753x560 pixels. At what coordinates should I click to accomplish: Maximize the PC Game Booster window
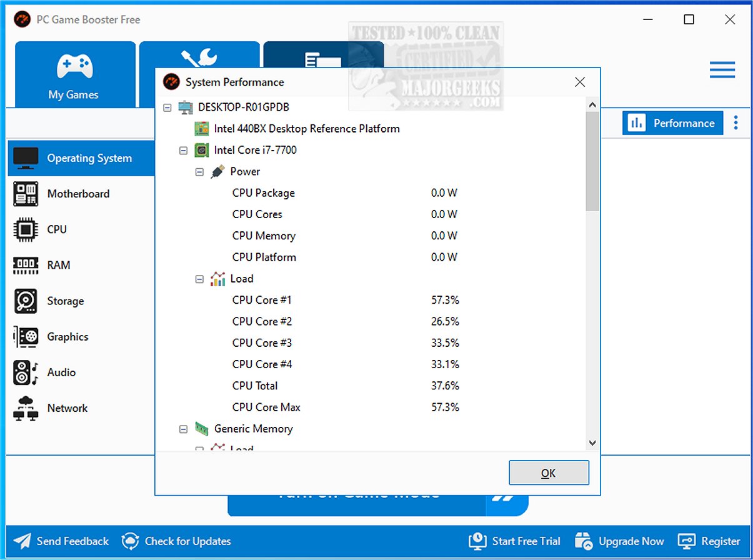coord(689,19)
